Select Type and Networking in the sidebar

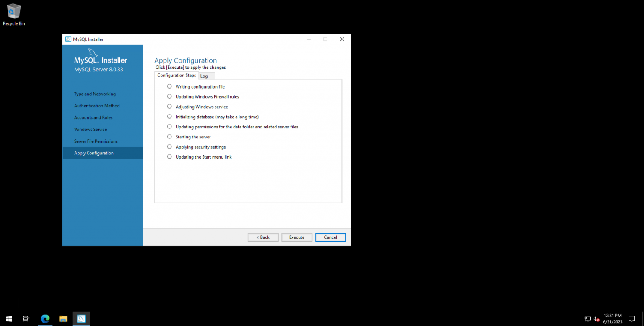[x=95, y=94]
